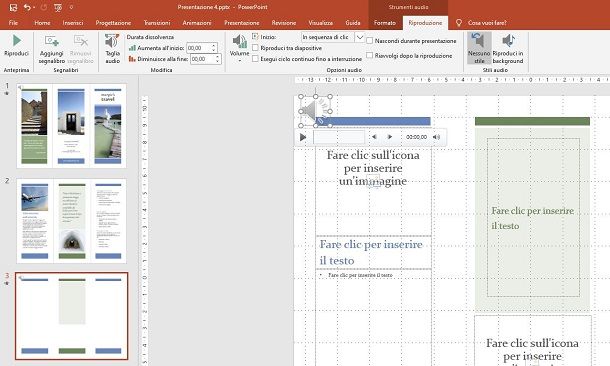The image size is (610, 366).
Task: Click green header bar shape on slide
Action: pos(532,121)
